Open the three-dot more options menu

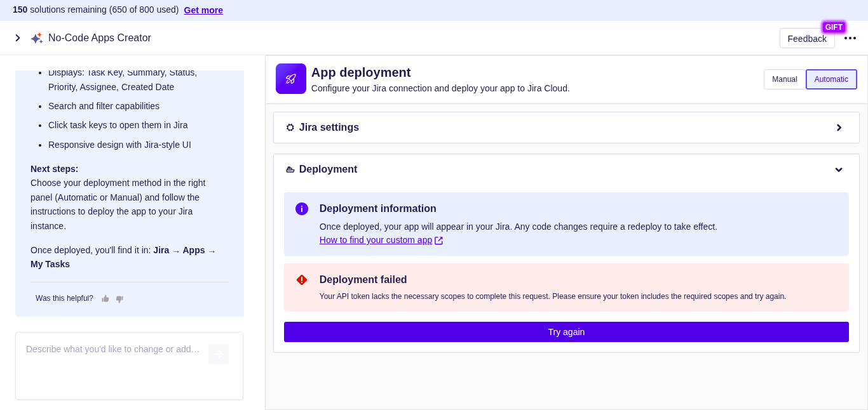pyautogui.click(x=850, y=38)
